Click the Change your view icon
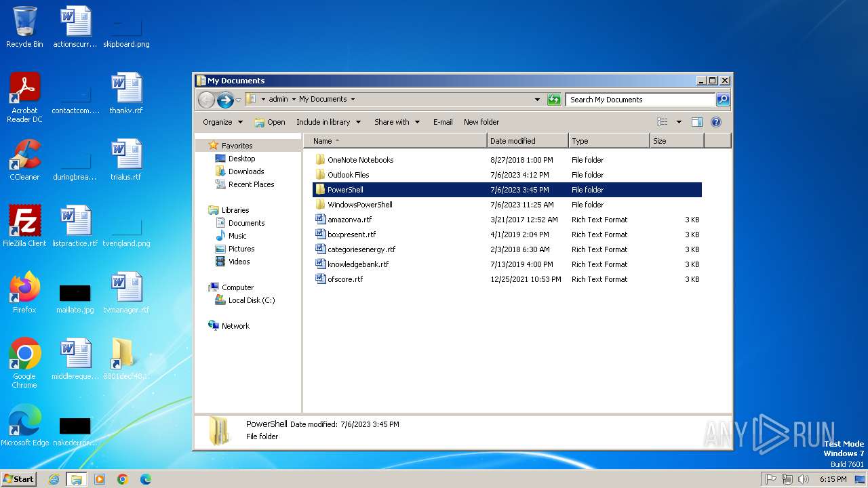This screenshot has width=868, height=488. coord(663,122)
